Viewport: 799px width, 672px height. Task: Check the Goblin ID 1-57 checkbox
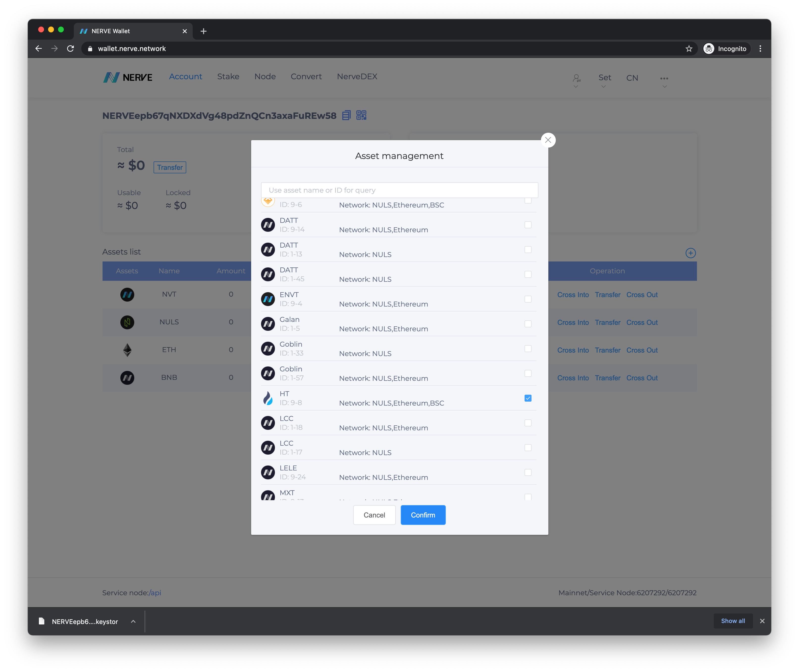(528, 373)
